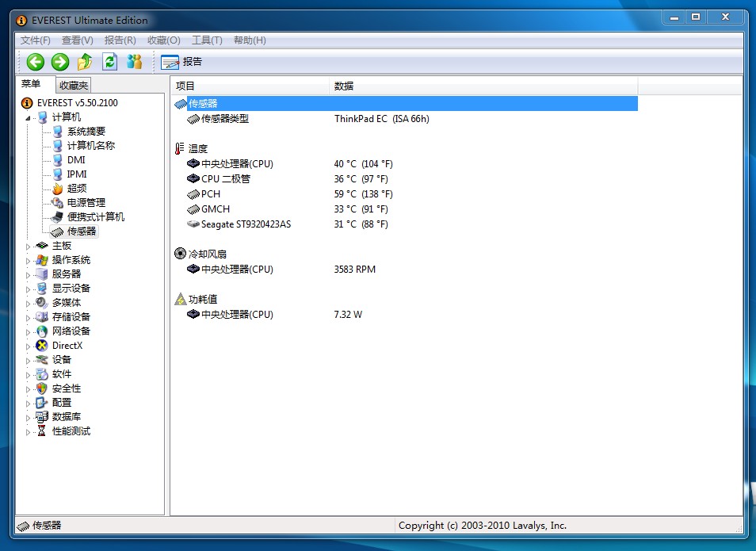Open the 工具(T) menu
This screenshot has width=756, height=551.
pyautogui.click(x=207, y=40)
